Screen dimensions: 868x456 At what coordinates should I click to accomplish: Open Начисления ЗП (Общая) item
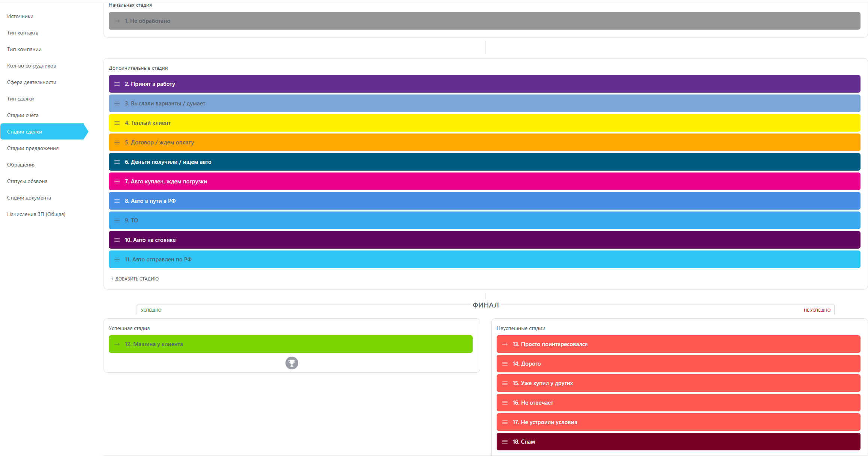coord(36,214)
